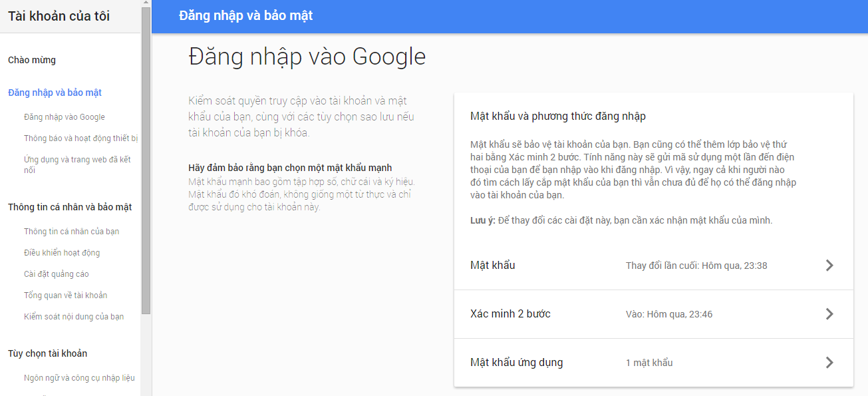Image resolution: width=868 pixels, height=396 pixels.
Task: Select Thông tin cá nhân và bảo mật heading
Action: 70,207
